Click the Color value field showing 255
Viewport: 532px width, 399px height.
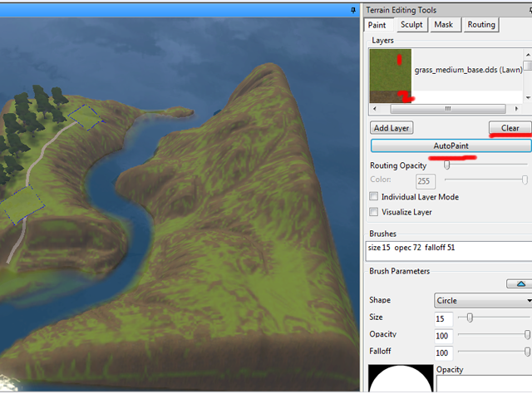point(426,181)
